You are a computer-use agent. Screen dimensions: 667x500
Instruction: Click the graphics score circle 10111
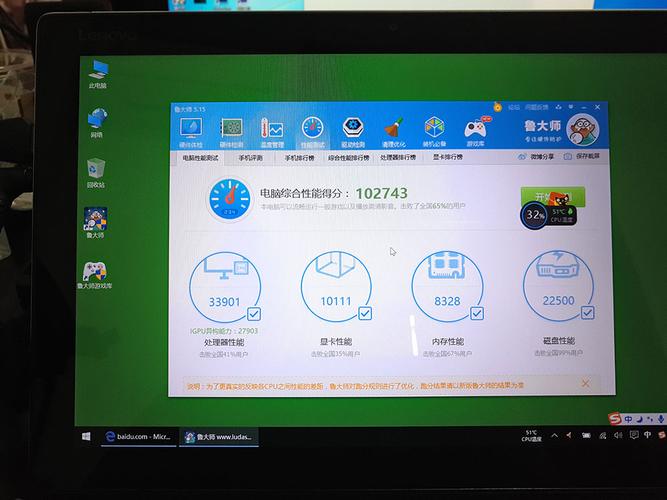[336, 286]
